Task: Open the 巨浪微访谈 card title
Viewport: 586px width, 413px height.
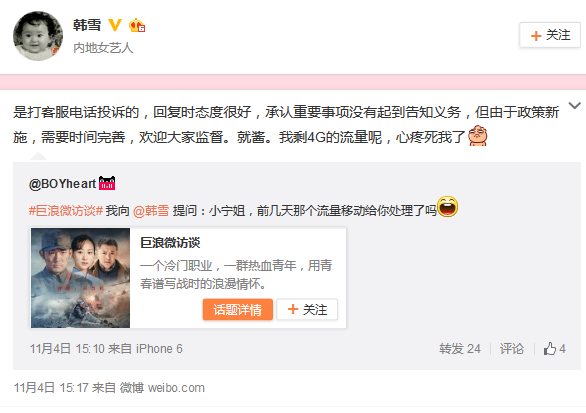Action: click(170, 243)
